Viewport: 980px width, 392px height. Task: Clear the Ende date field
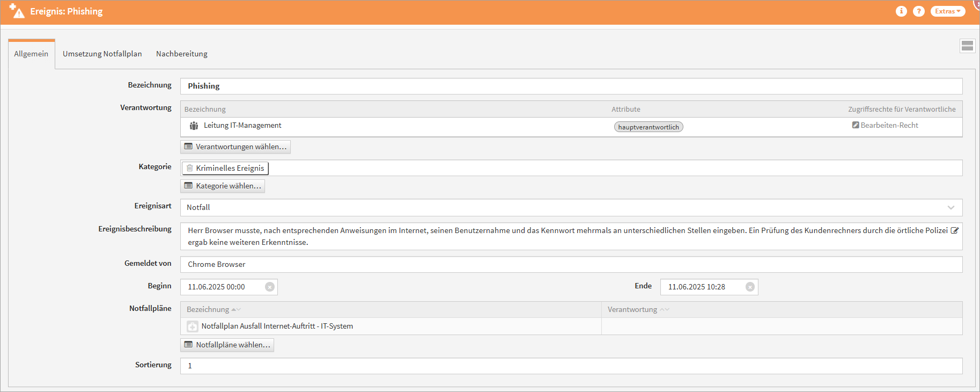pyautogui.click(x=750, y=287)
